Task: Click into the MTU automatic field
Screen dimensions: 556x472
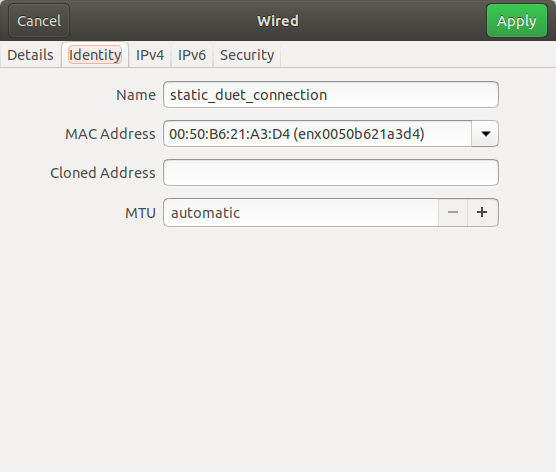Action: (x=301, y=212)
